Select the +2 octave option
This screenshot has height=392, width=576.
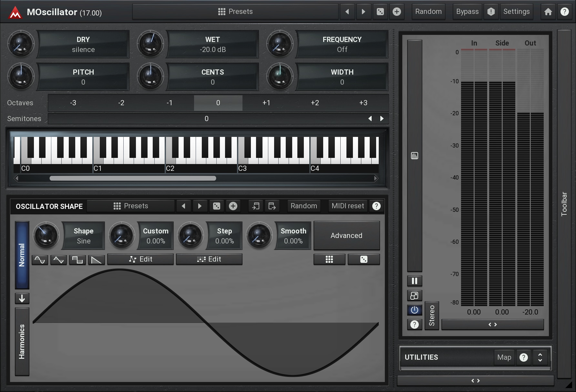315,103
